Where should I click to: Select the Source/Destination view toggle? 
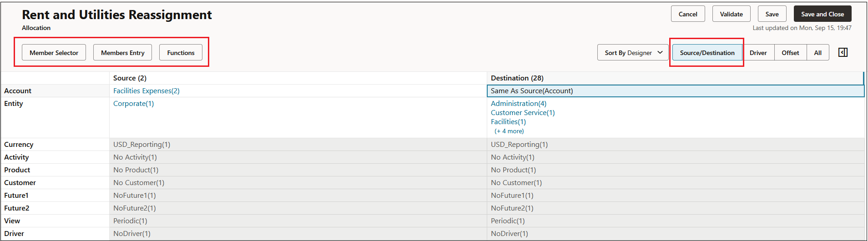(707, 53)
